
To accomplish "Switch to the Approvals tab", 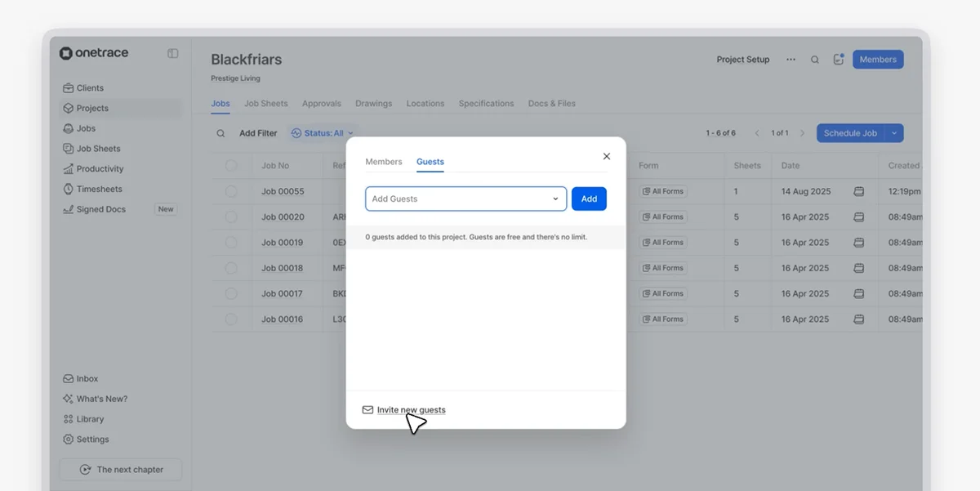I will point(322,104).
